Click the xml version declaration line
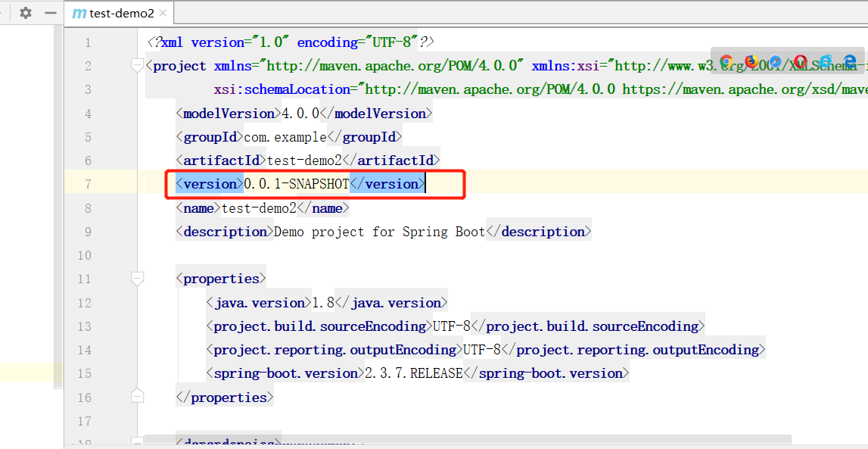Screen dimensions: 868x449 291,42
